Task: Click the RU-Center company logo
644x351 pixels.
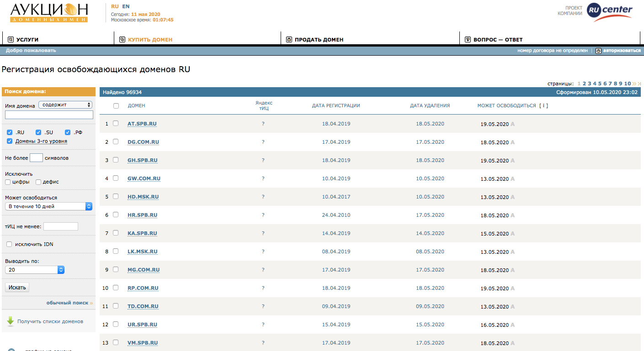Action: tap(609, 12)
